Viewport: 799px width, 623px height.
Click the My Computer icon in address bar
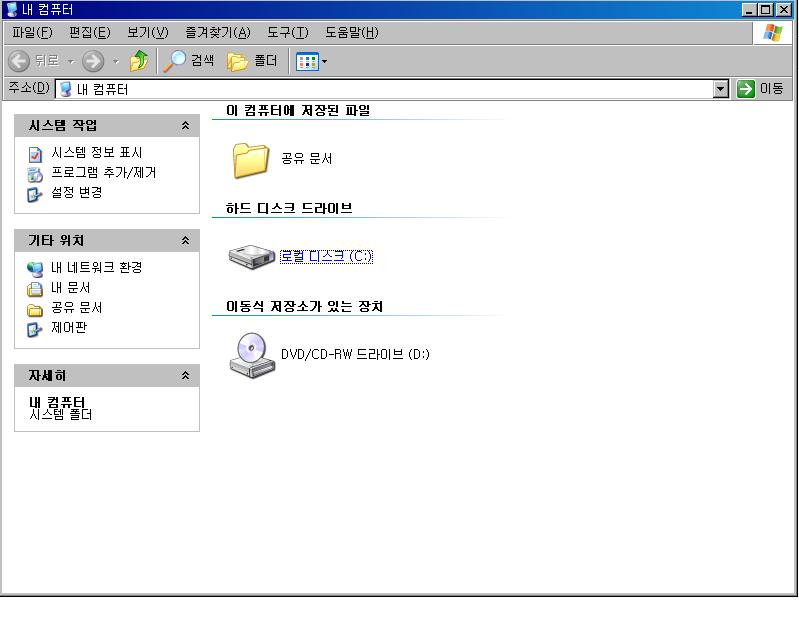coord(65,89)
